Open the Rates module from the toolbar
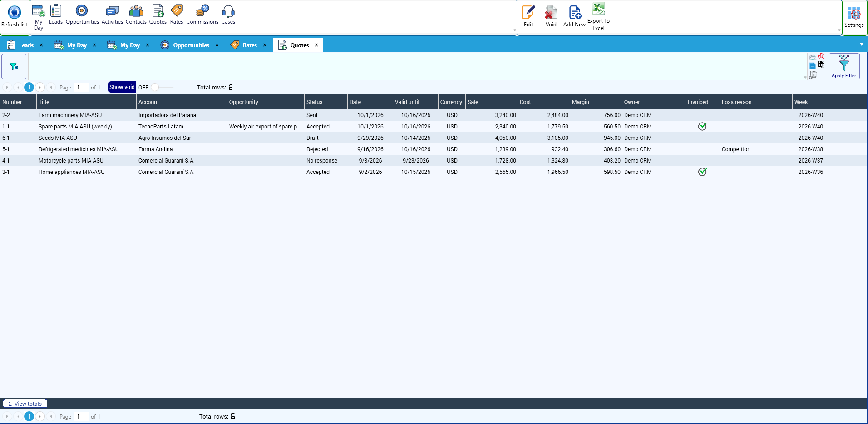Screen dimensions: 868x424 click(177, 15)
